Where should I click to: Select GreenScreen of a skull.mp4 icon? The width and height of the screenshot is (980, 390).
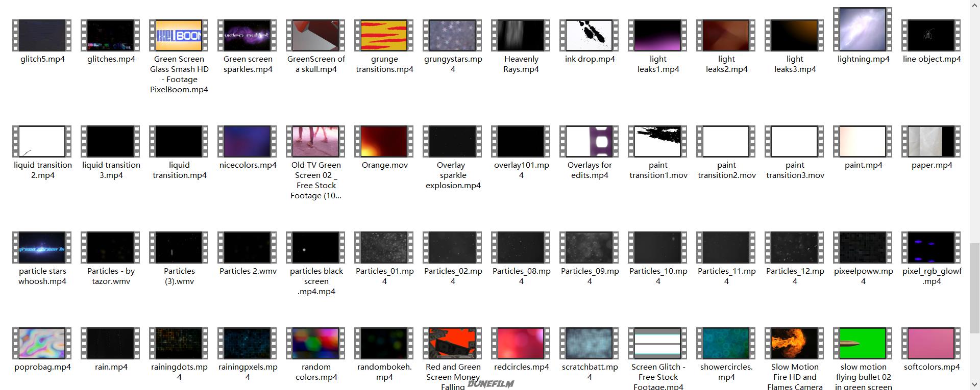point(316,36)
